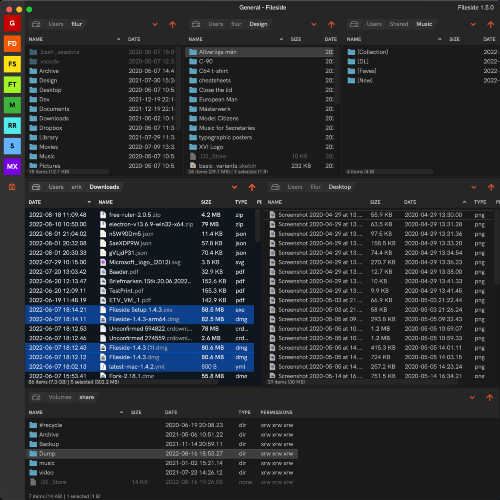The image size is (500, 500).
Task: Go up a folder from the Downloads pane
Action: [x=252, y=187]
